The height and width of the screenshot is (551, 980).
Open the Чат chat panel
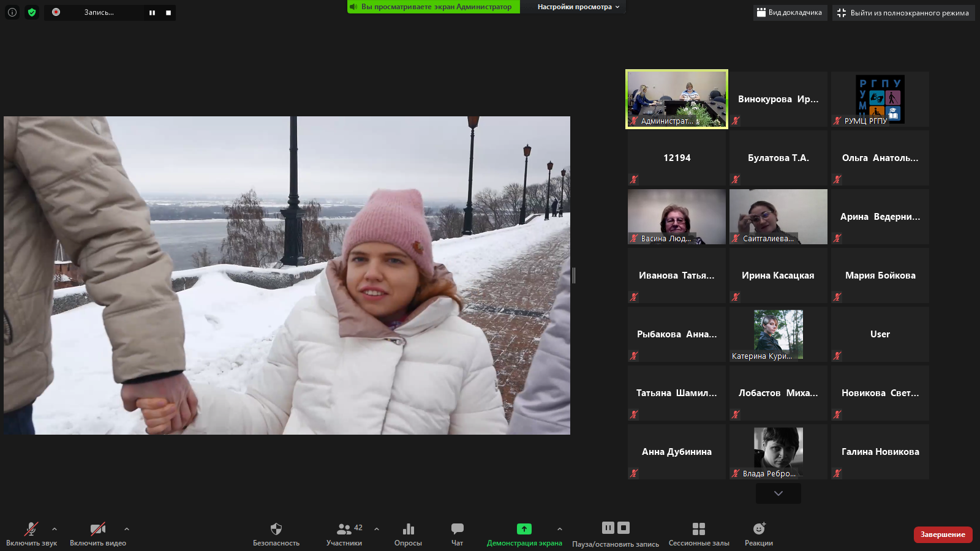pos(457,529)
